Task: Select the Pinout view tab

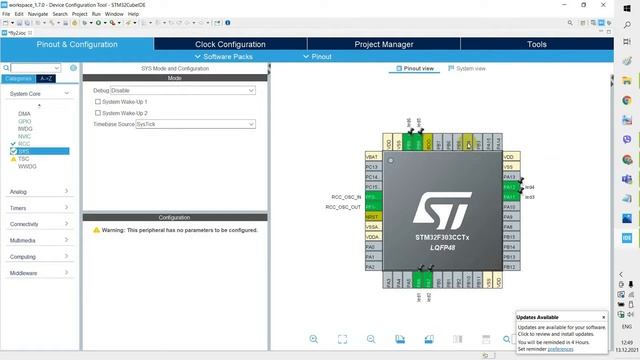Action: [x=415, y=69]
